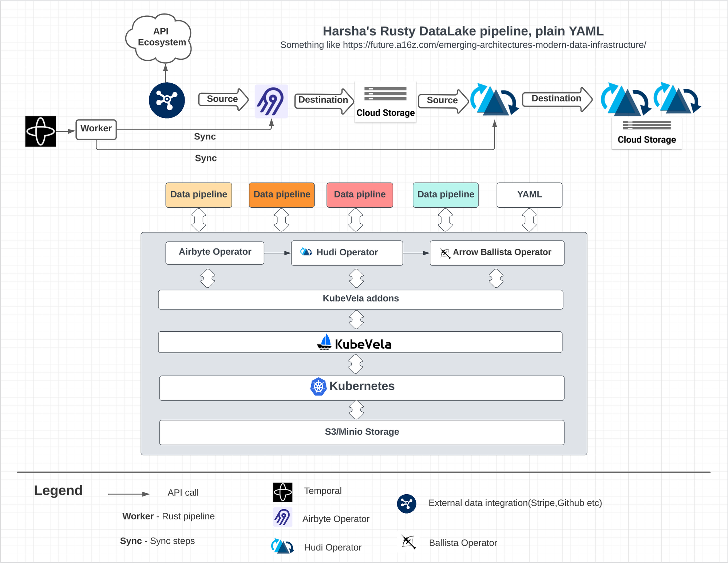Click the "Legend" heading
728x563 pixels.
pyautogui.click(x=58, y=490)
